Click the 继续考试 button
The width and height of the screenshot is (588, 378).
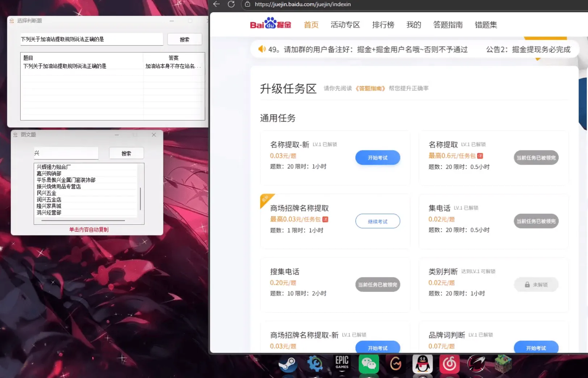378,221
